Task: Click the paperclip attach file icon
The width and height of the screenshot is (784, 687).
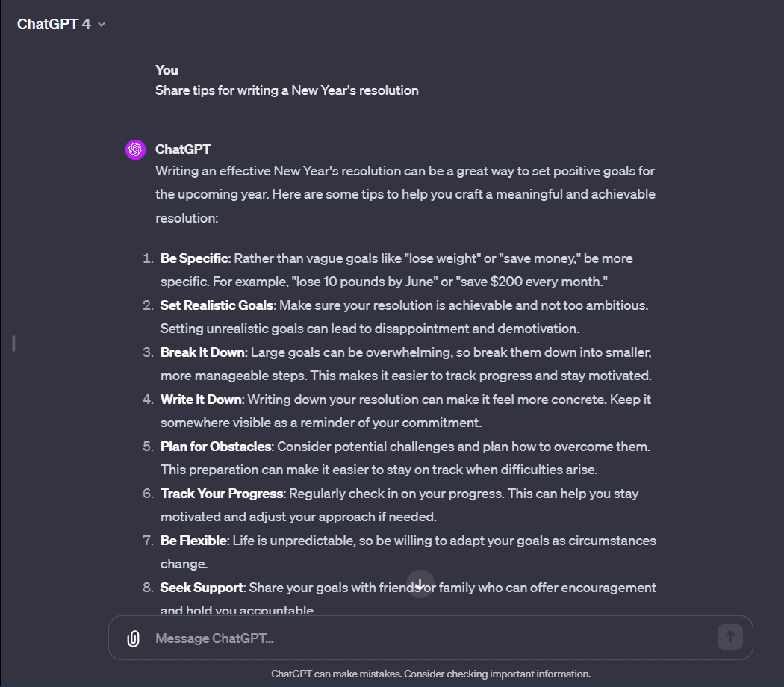Action: click(x=133, y=638)
